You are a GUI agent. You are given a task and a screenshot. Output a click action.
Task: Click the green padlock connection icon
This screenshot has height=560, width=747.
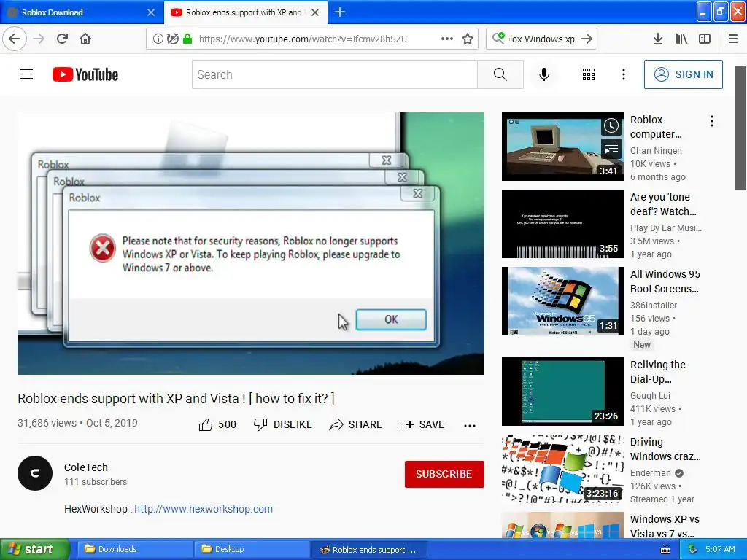(x=187, y=39)
